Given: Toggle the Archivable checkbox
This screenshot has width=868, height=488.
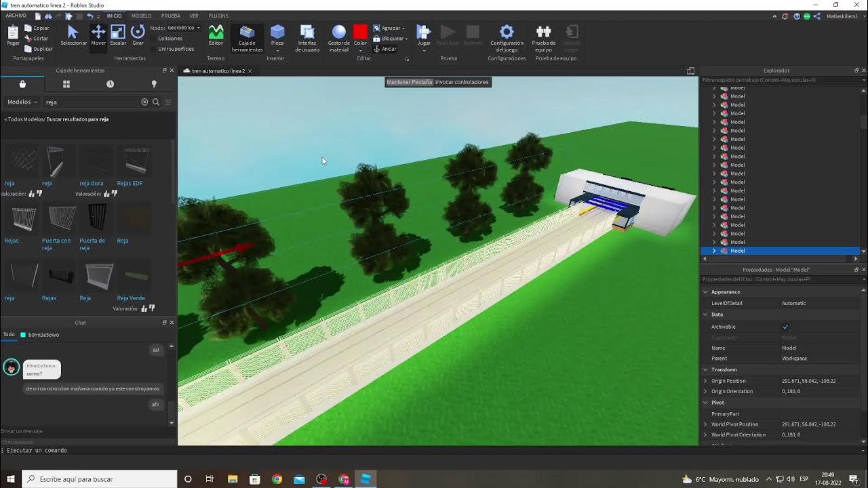Looking at the screenshot, I should coord(785,327).
